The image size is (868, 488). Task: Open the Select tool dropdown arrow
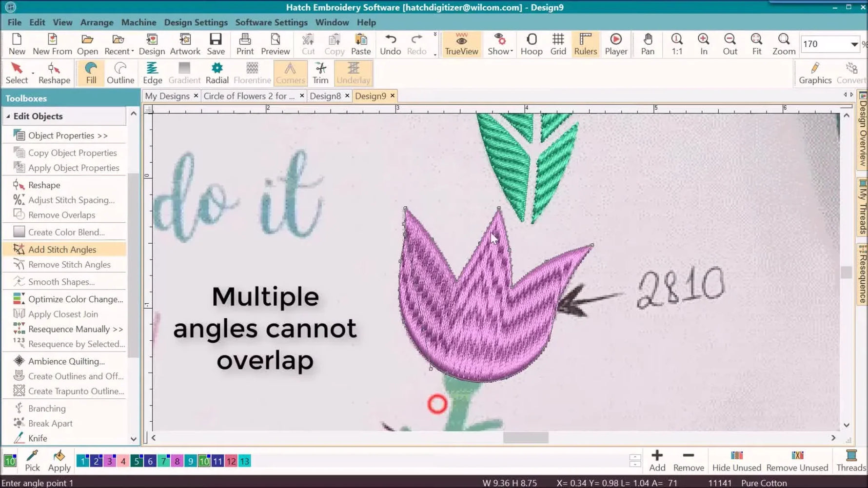pyautogui.click(x=33, y=74)
